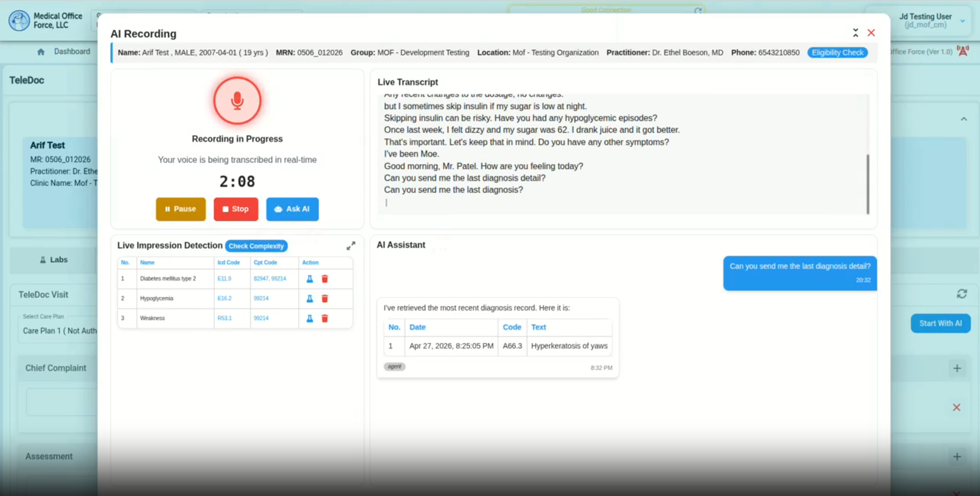980x496 pixels.
Task: Collapse the TeleDoc patient card chevron
Action: click(x=964, y=119)
